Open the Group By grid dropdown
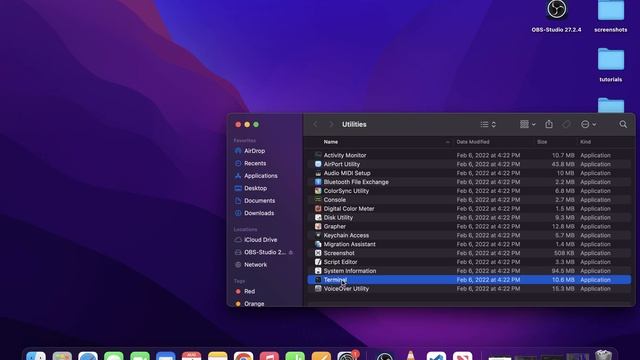The image size is (640, 360). pos(527,124)
